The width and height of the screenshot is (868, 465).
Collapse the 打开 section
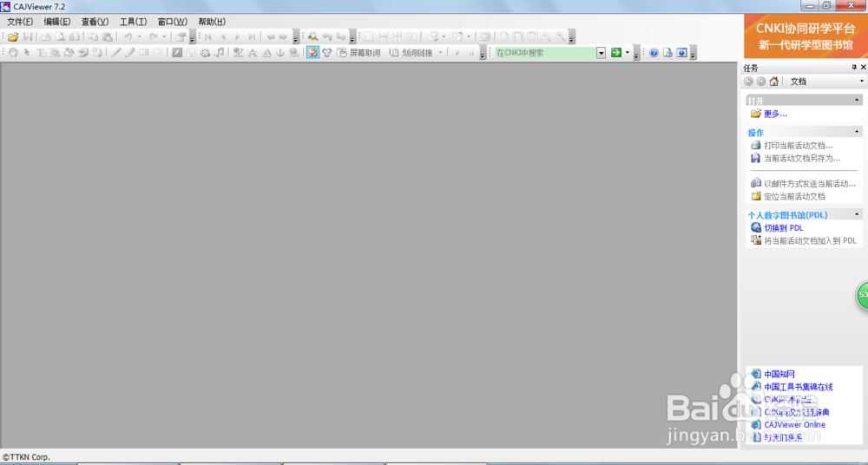point(858,100)
